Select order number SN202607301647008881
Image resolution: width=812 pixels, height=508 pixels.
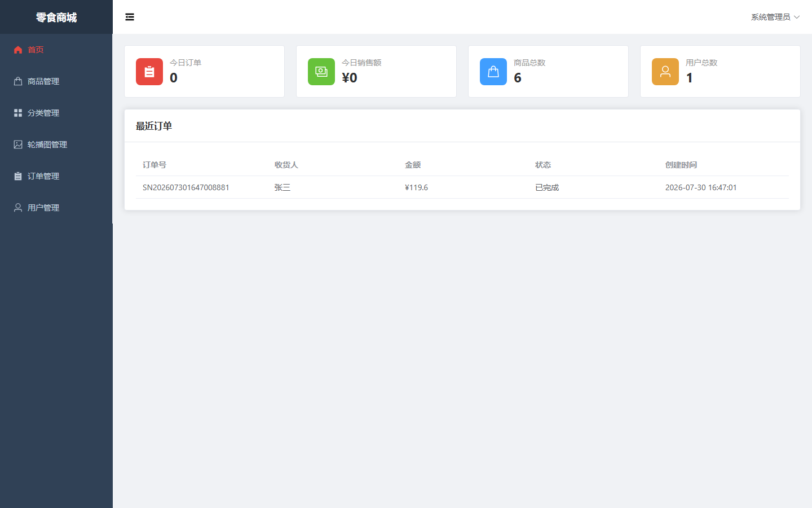tap(186, 187)
